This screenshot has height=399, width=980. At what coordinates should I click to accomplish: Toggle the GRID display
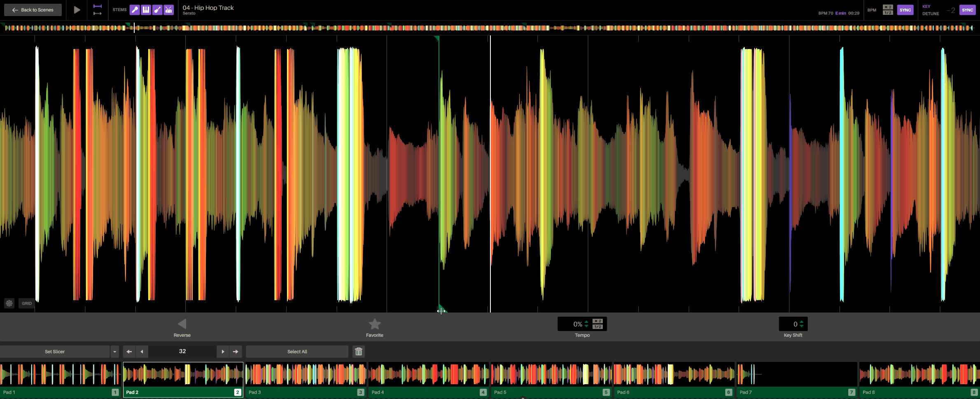[x=26, y=303]
